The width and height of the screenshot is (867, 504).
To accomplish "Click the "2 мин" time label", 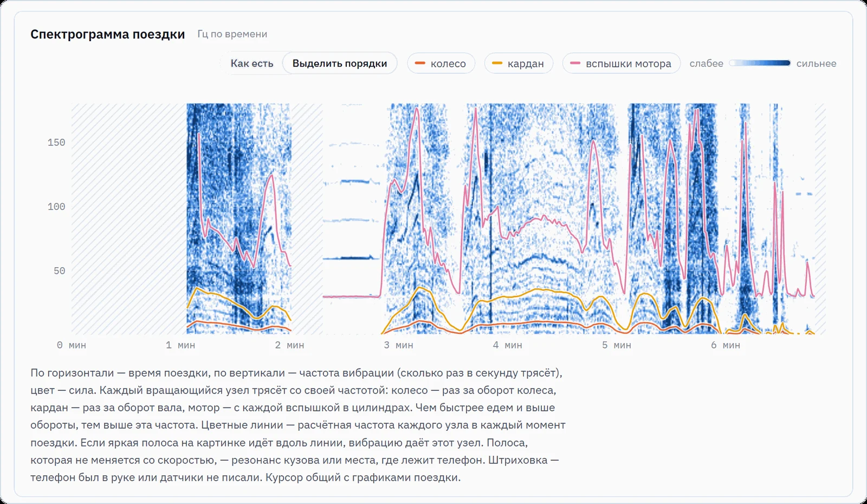I will coord(289,345).
